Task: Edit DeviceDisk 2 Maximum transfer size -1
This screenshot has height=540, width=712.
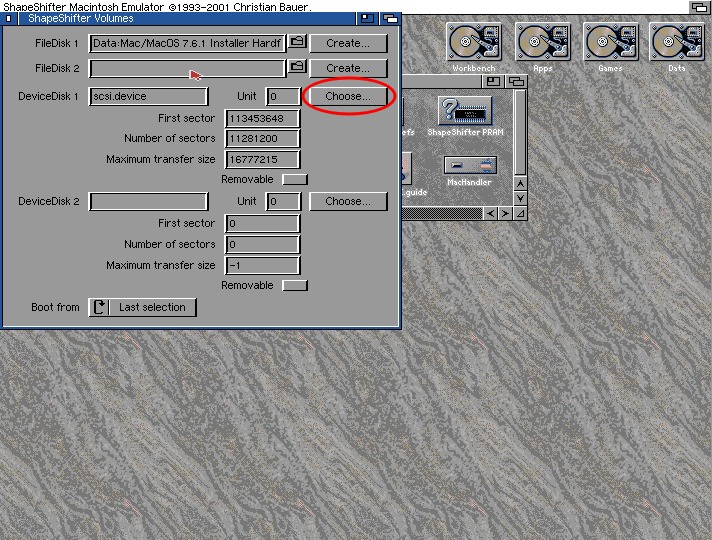Action: click(x=262, y=265)
